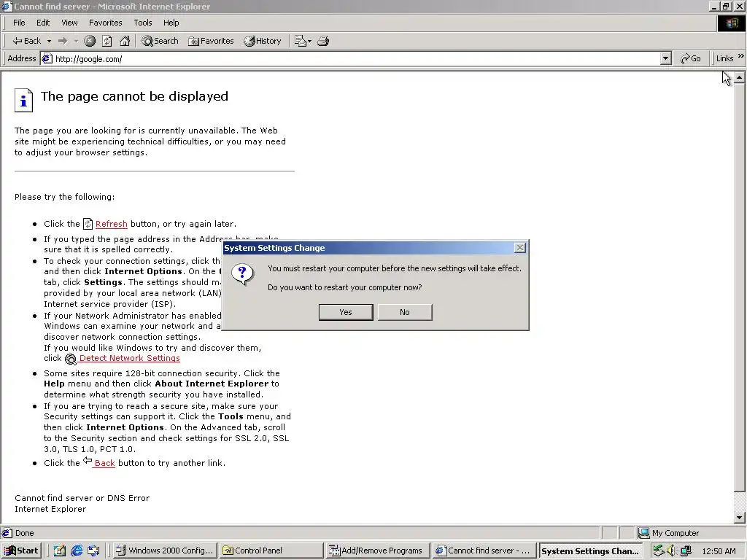Click the Forward history dropdown arrow
The height and width of the screenshot is (560, 747).
click(76, 41)
